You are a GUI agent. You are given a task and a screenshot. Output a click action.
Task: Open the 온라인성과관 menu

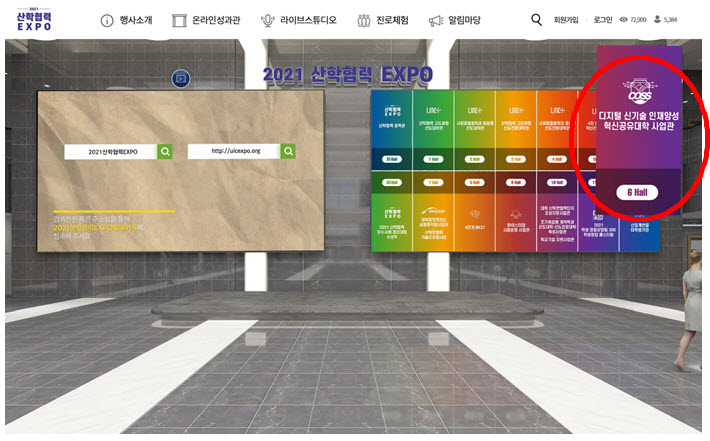[216, 20]
